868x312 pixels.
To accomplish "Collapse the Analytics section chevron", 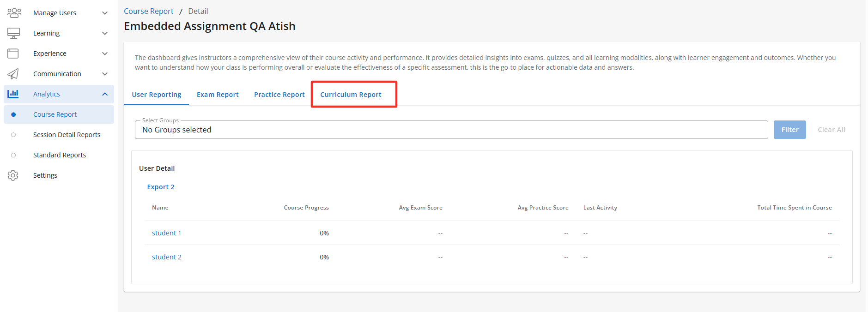I will pos(105,94).
